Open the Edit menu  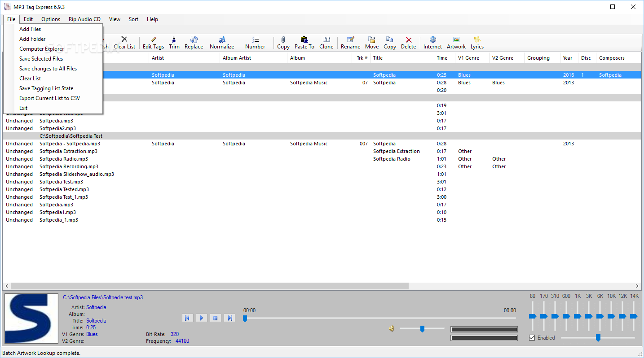28,19
